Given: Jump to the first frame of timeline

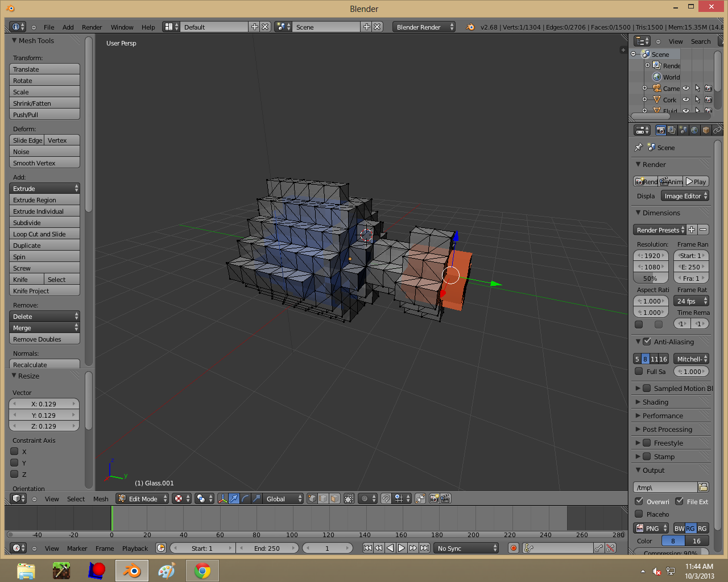Looking at the screenshot, I should [x=367, y=548].
